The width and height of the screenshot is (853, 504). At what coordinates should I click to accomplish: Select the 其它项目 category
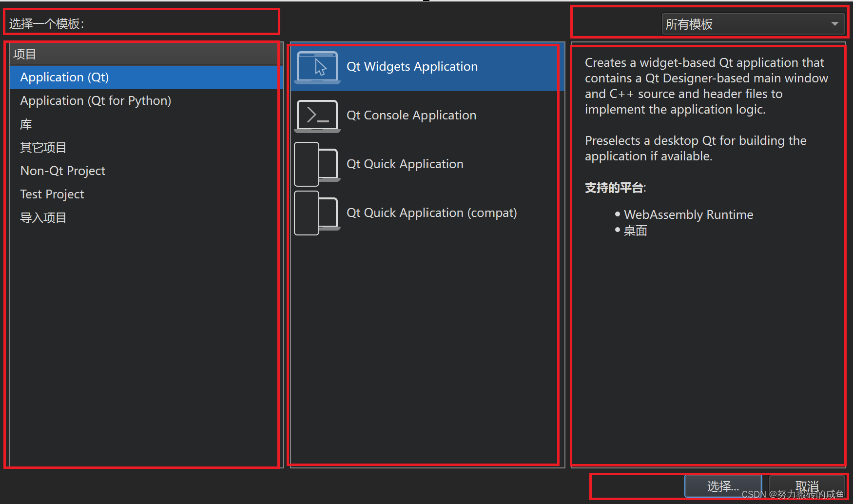146,148
